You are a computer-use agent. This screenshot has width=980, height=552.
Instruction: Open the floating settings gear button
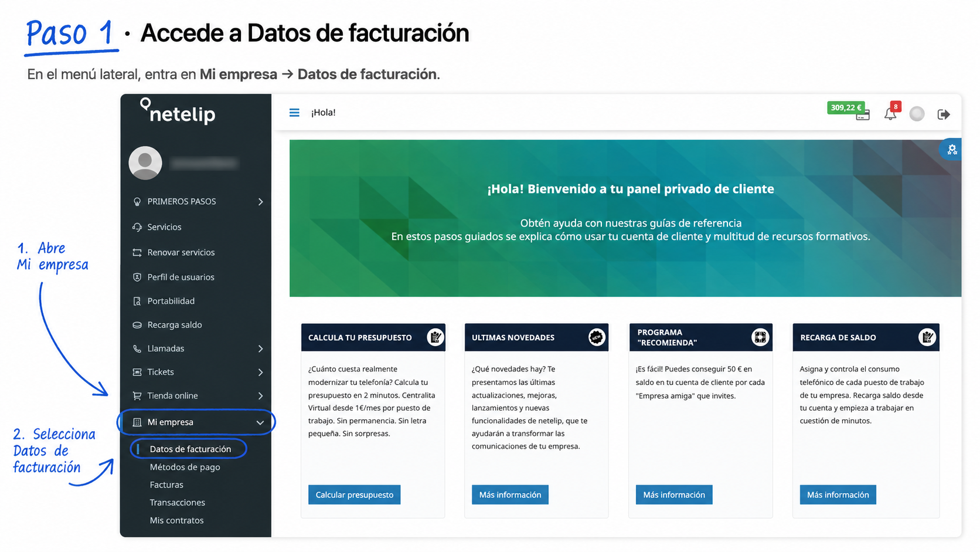tap(952, 150)
